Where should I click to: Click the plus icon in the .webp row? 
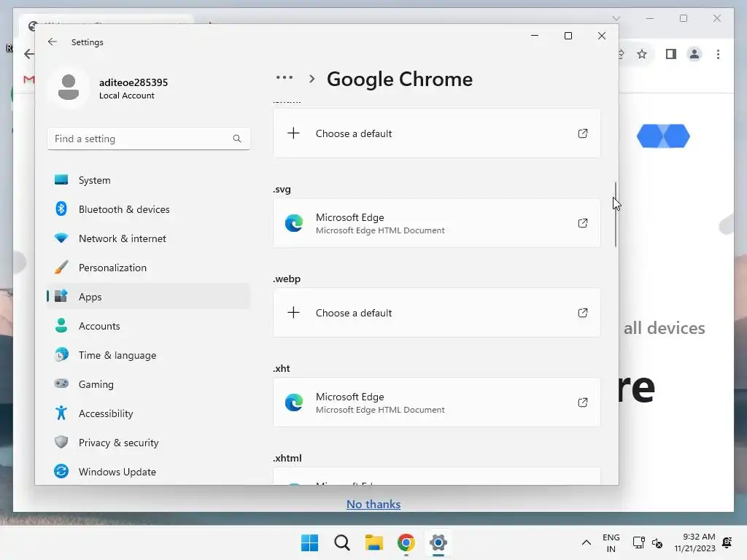[293, 312]
